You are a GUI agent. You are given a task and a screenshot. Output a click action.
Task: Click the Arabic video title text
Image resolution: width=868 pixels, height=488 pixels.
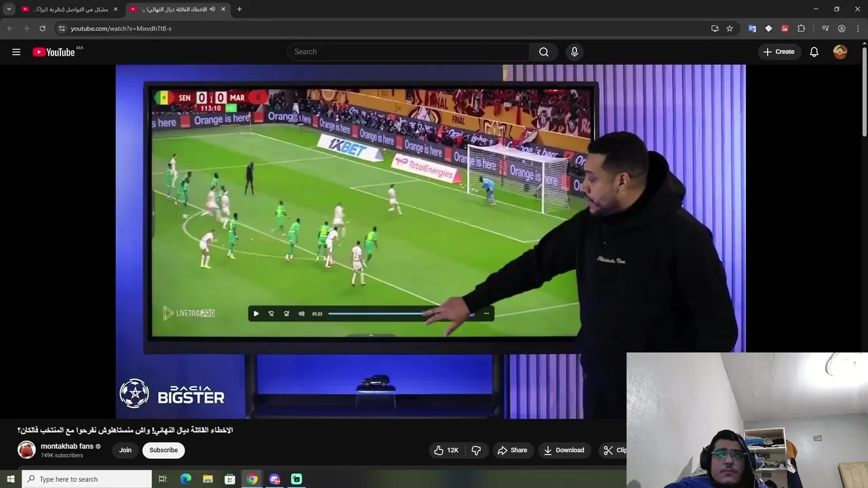coord(125,430)
